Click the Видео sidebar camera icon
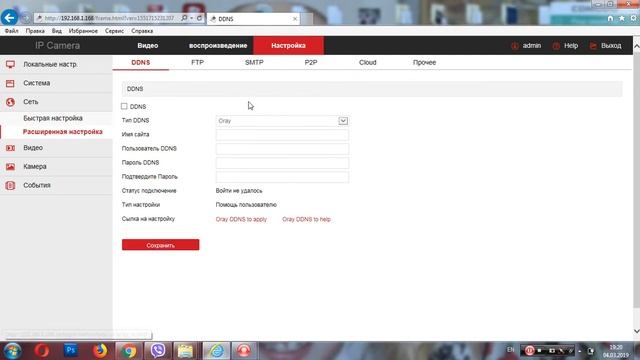Image resolution: width=640 pixels, height=360 pixels. pyautogui.click(x=10, y=148)
